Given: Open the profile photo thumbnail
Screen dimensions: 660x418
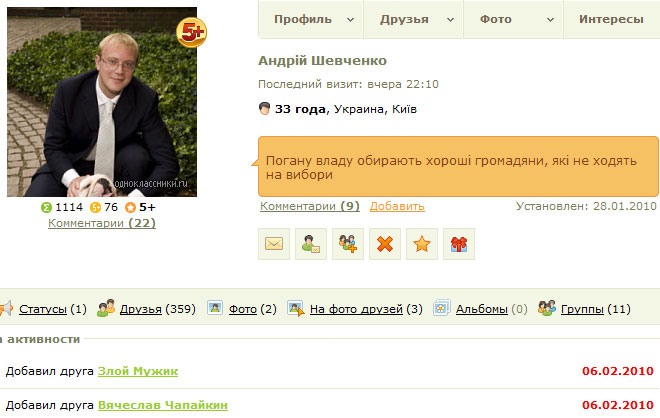Looking at the screenshot, I should point(102,102).
